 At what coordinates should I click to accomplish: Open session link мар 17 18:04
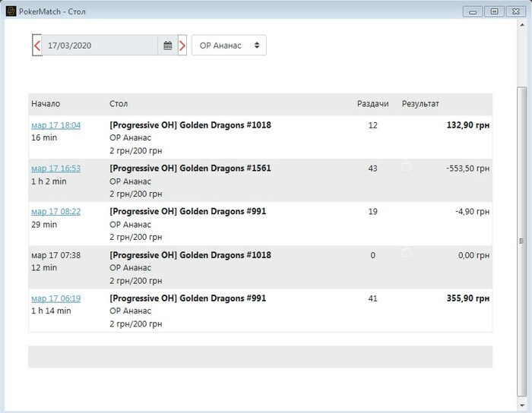click(56, 125)
